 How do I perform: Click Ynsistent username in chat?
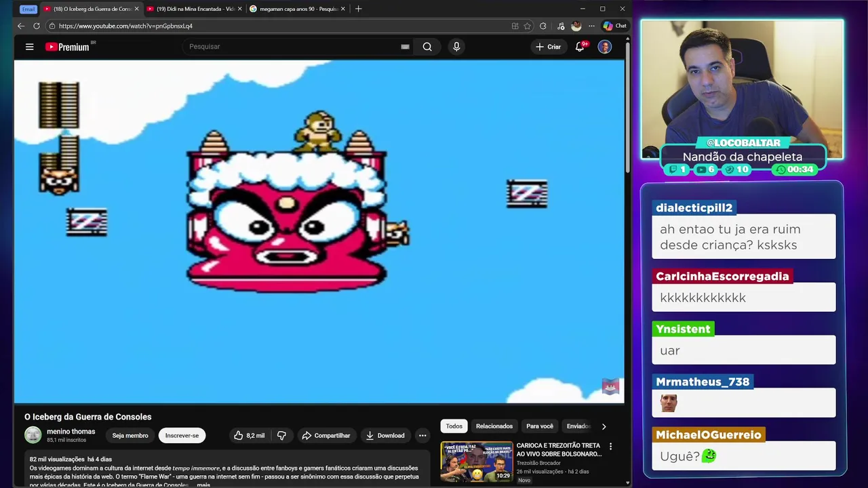(683, 329)
